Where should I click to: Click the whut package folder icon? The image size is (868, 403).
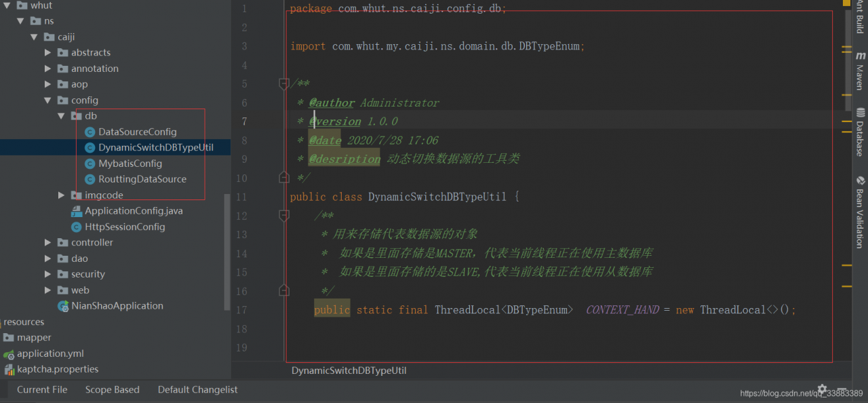click(x=22, y=5)
